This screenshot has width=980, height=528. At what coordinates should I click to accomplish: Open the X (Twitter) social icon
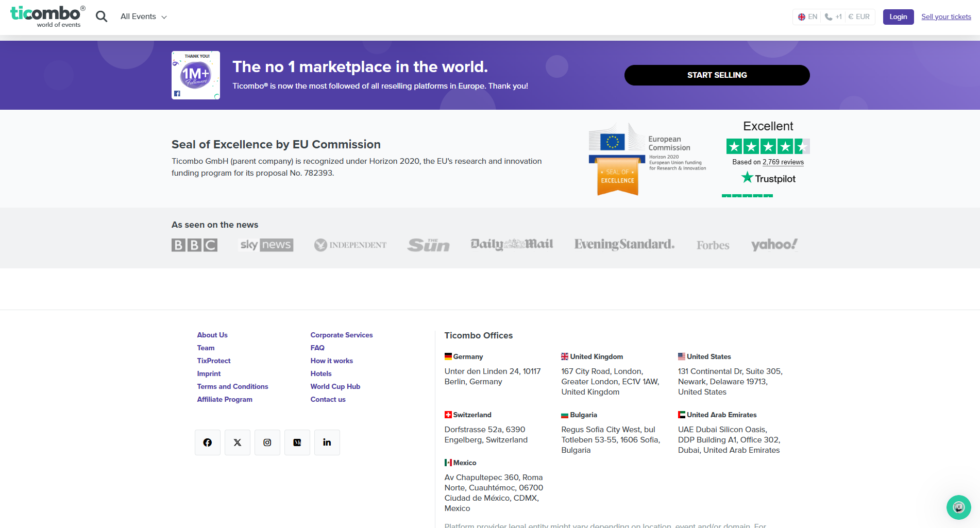click(x=238, y=442)
